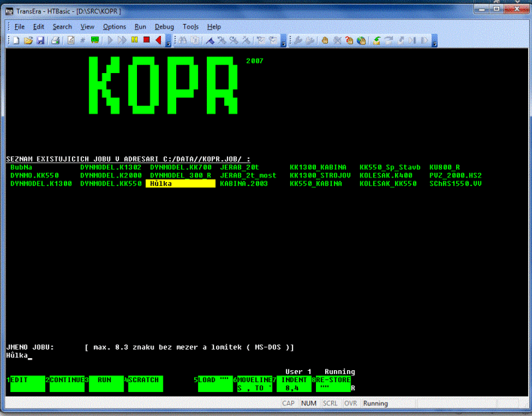Click the Print toolbar icon

tap(56, 41)
